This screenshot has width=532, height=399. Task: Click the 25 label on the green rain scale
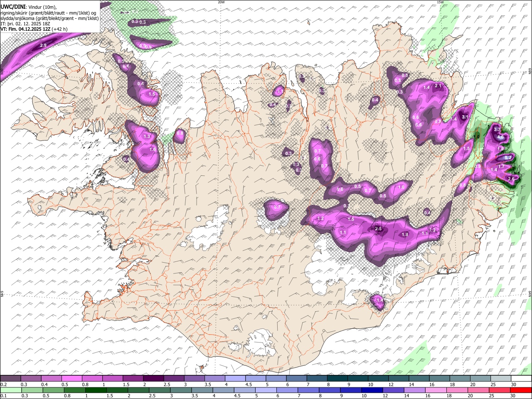point(493,396)
